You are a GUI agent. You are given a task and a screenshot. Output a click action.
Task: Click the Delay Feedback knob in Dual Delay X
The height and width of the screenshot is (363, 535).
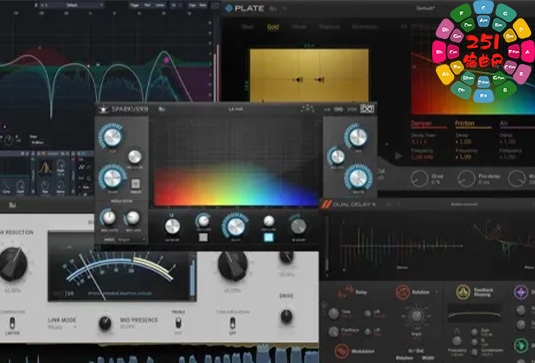333,332
